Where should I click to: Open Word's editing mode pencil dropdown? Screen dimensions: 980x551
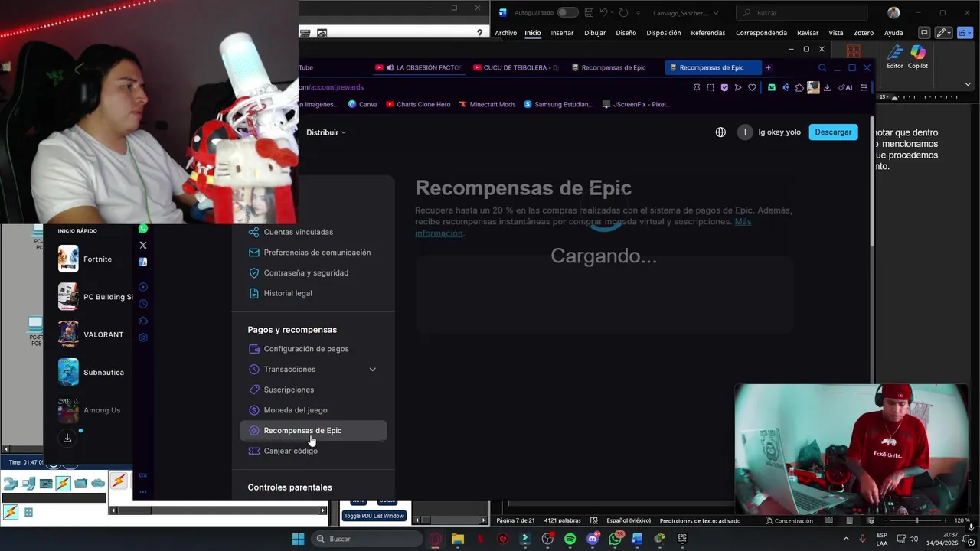pyautogui.click(x=944, y=33)
